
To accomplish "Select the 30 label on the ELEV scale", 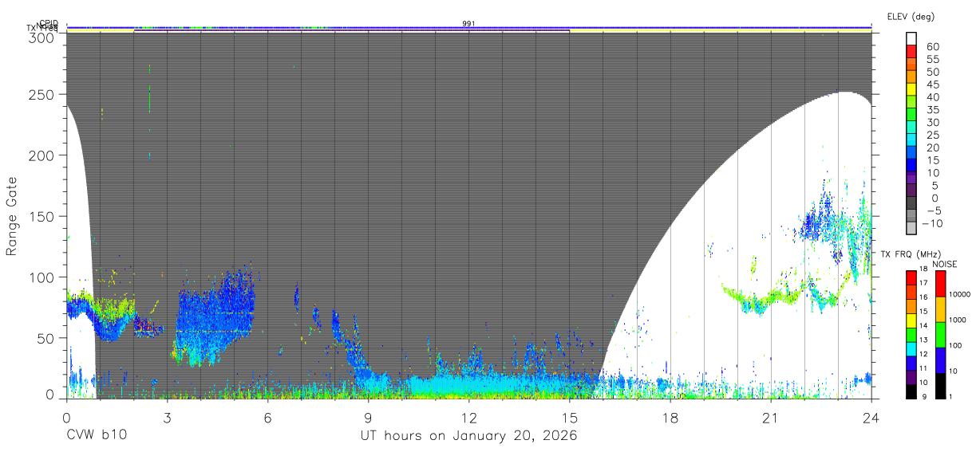I will click(932, 122).
